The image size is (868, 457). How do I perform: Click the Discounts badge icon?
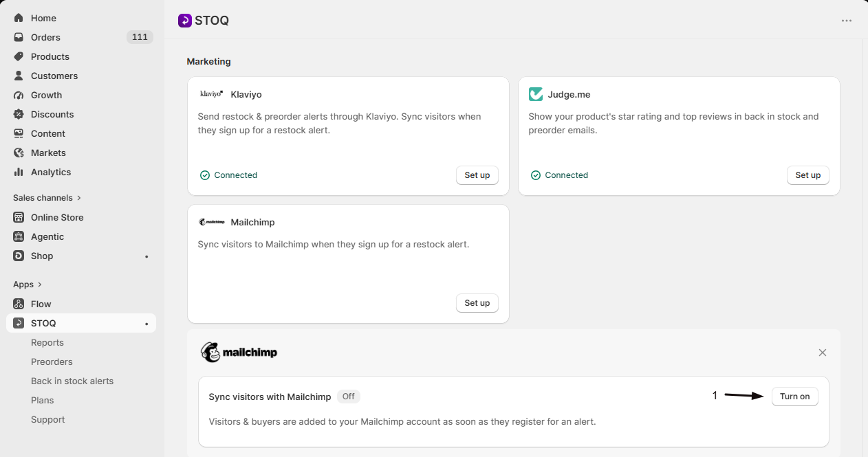[x=19, y=114]
